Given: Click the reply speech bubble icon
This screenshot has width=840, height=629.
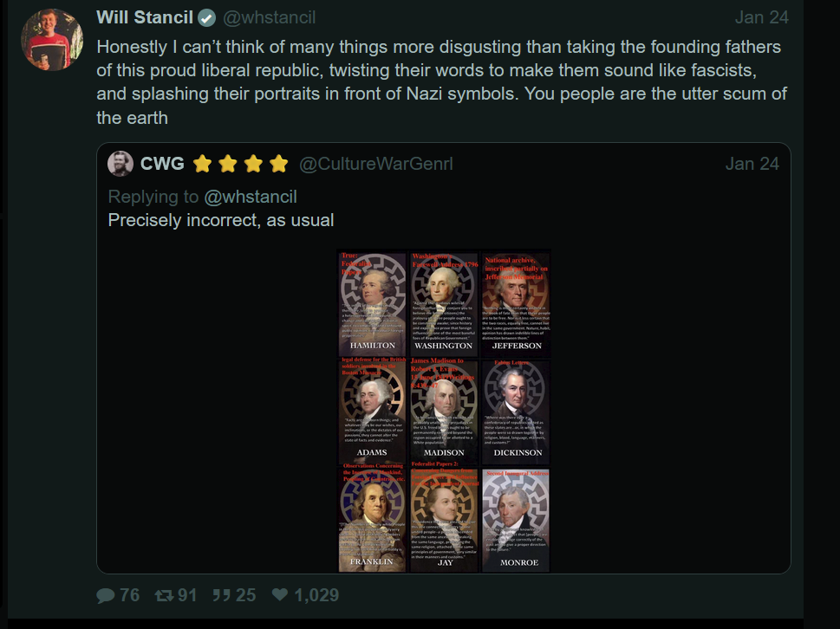Looking at the screenshot, I should point(106,595).
